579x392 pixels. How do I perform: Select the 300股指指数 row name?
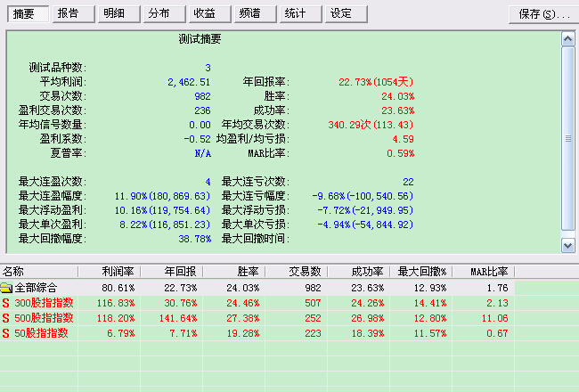pos(44,303)
